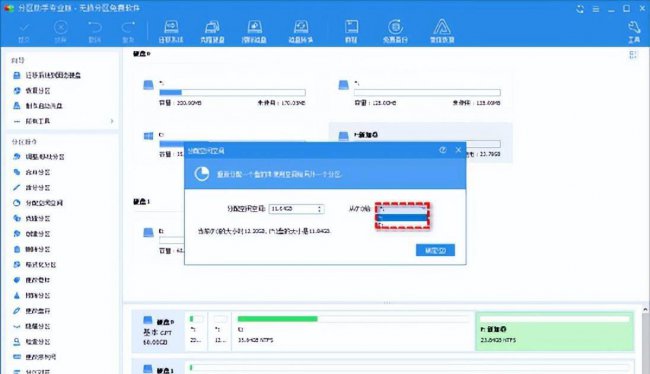Viewport: 650px width, 374px height.
Task: Select the 128.00MB partition card
Action: [420, 93]
